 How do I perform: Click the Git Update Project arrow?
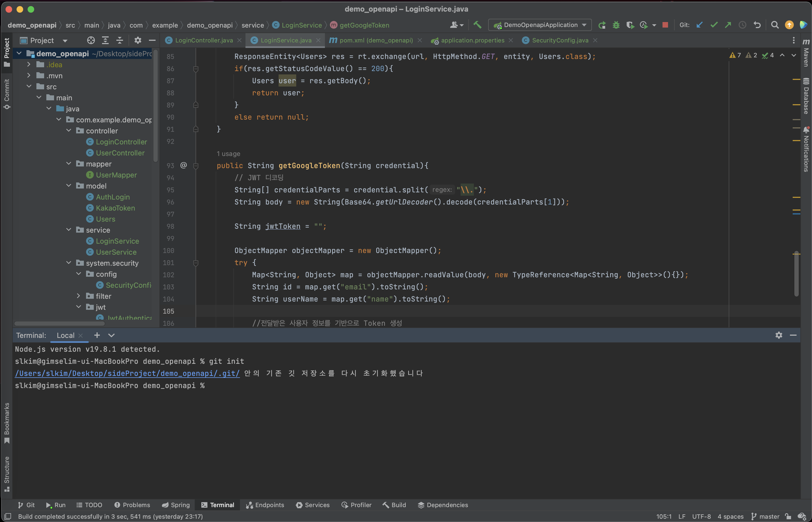[699, 25]
